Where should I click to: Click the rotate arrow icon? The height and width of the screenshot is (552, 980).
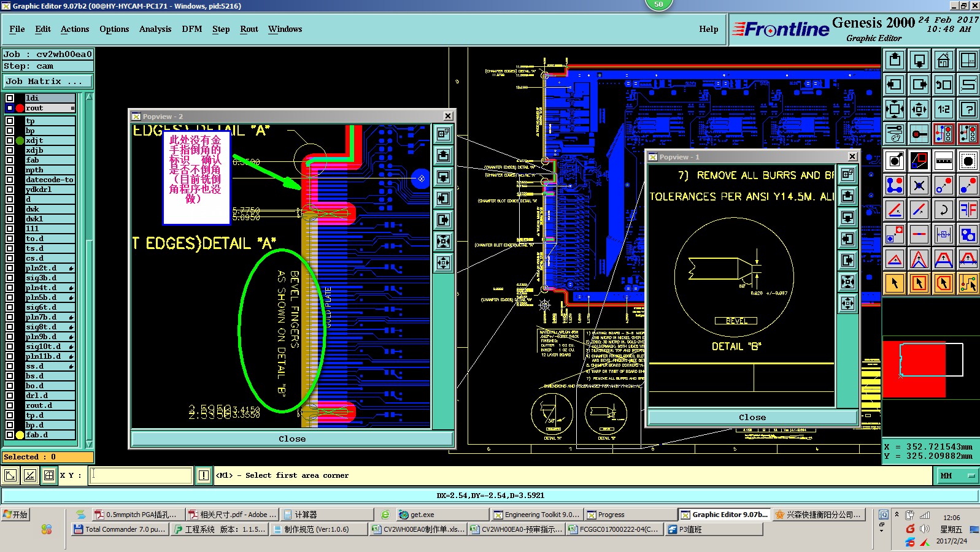944,210
